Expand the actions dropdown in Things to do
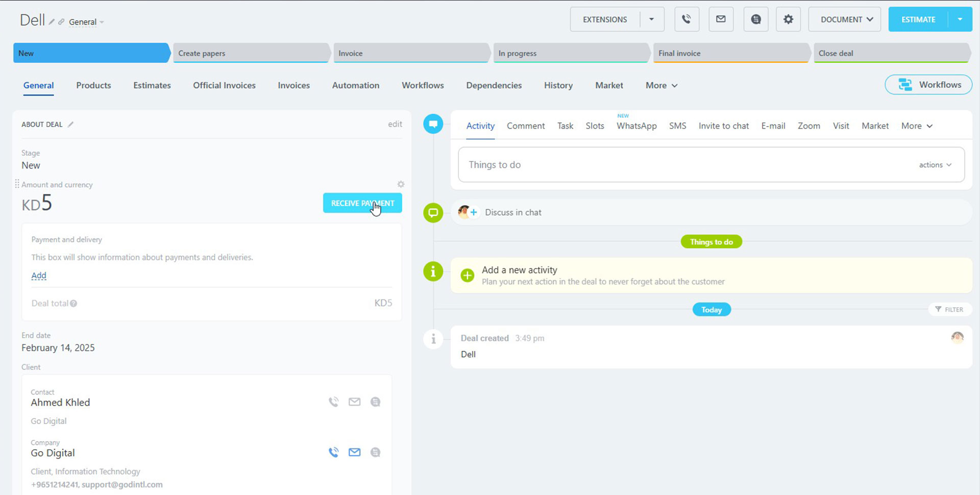The height and width of the screenshot is (495, 980). (935, 165)
